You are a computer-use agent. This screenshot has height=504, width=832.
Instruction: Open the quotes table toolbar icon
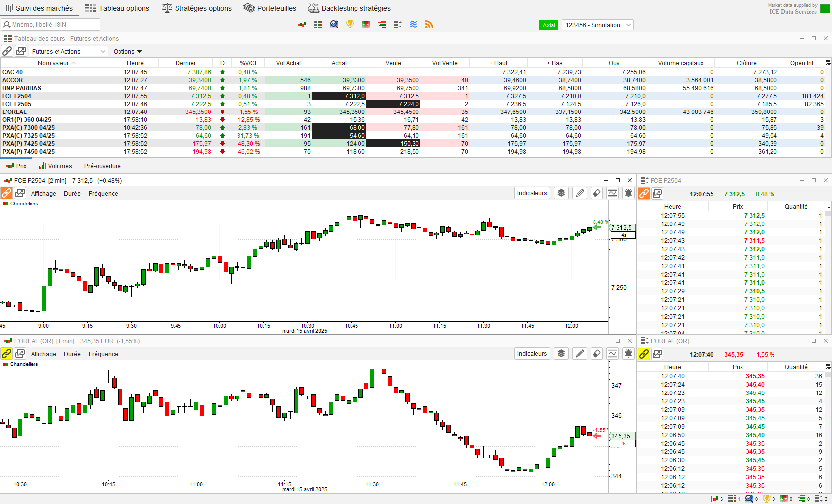pyautogui.click(x=318, y=25)
